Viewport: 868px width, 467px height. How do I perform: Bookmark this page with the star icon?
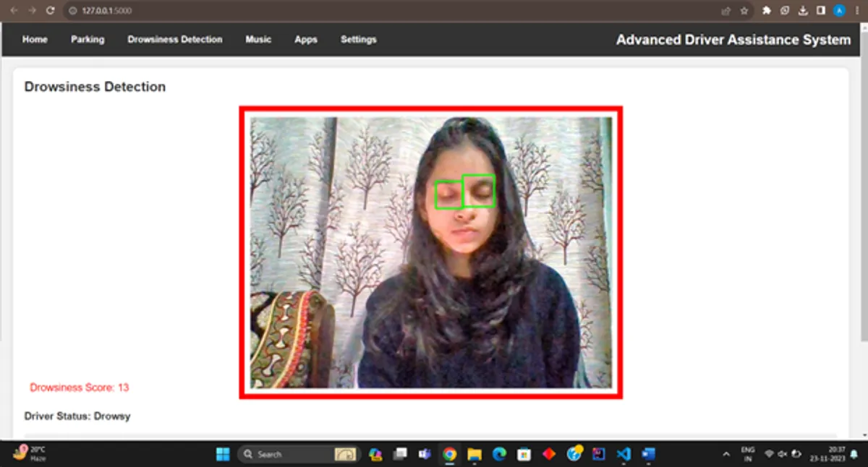(x=744, y=11)
